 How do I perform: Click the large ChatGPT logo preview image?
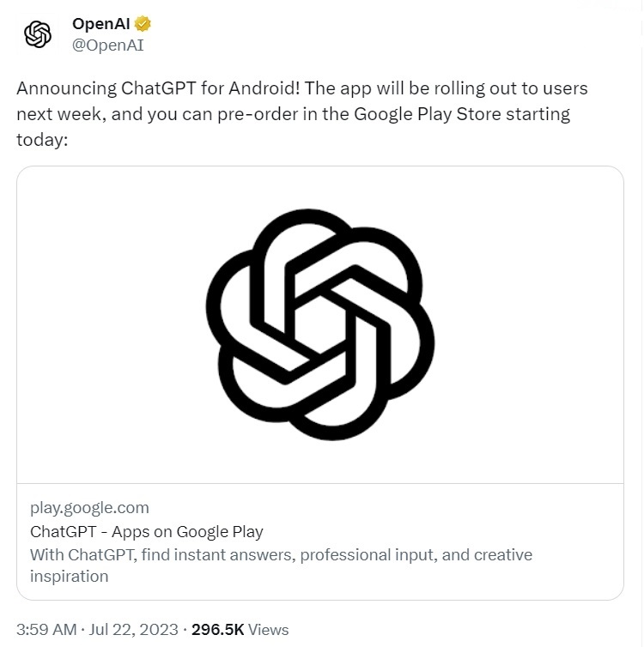tap(320, 324)
